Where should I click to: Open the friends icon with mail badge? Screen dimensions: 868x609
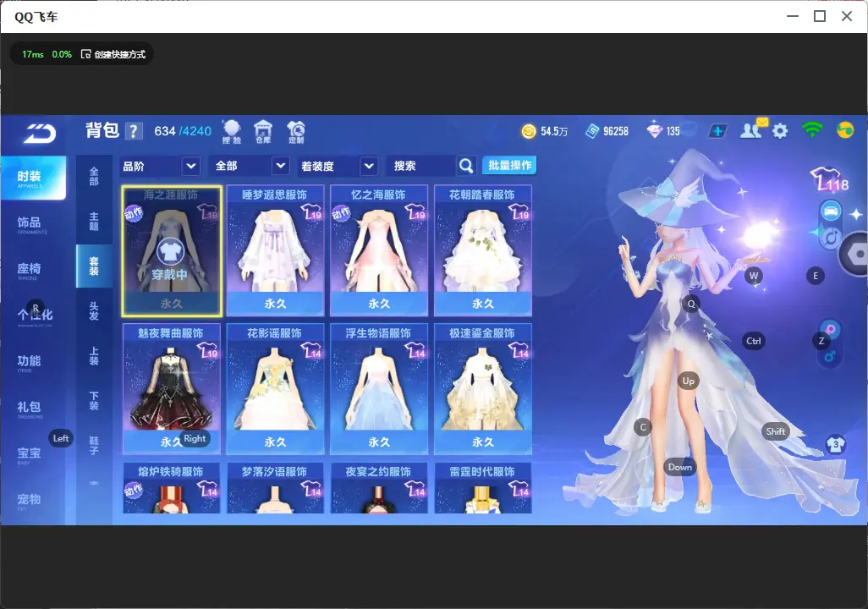pos(752,129)
